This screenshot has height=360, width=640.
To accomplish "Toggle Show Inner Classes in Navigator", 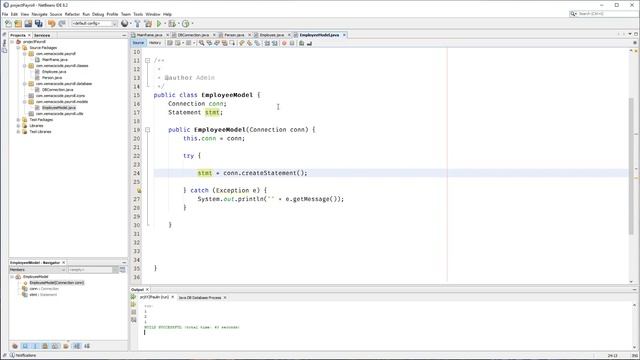I will pyautogui.click(x=55, y=346).
